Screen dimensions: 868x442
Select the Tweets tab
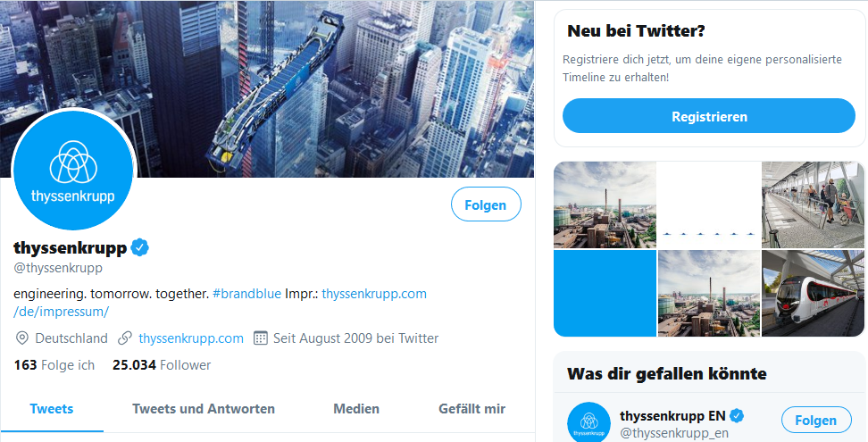point(52,409)
